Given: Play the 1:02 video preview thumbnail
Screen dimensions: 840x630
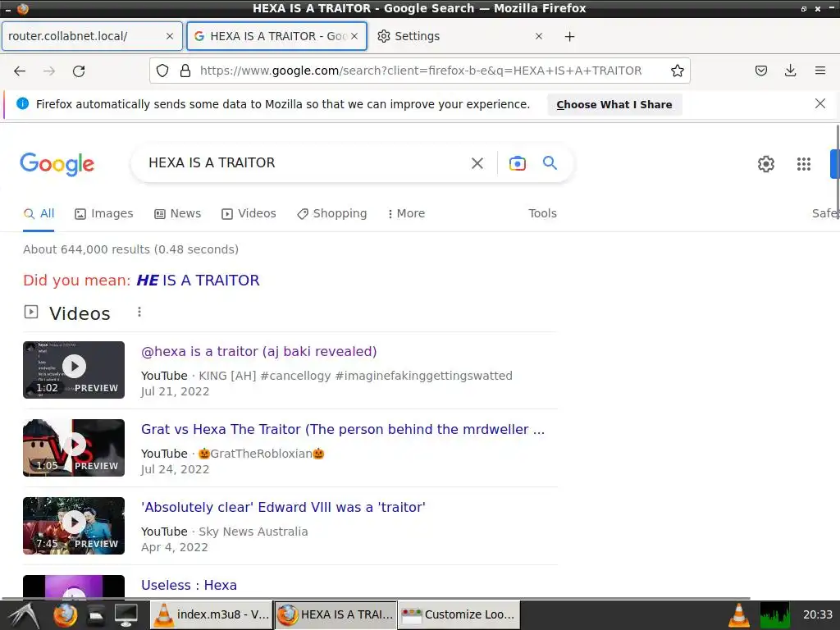Looking at the screenshot, I should (x=74, y=370).
